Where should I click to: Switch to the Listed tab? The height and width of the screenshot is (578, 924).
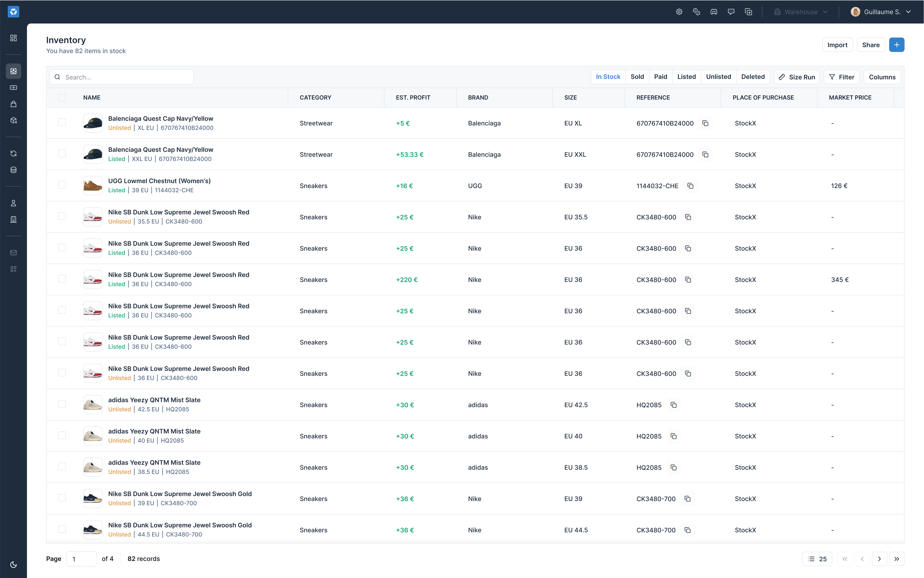(x=686, y=77)
